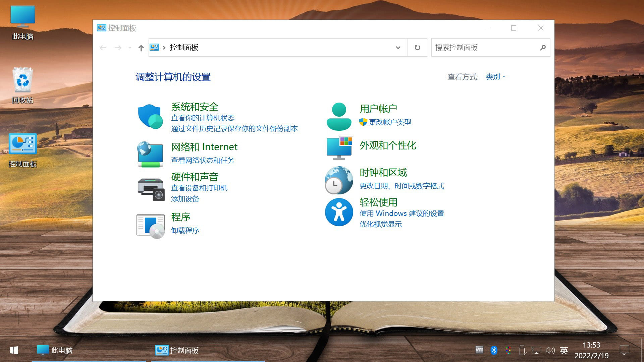Open the 系统和安全 shield icon

[x=150, y=117]
